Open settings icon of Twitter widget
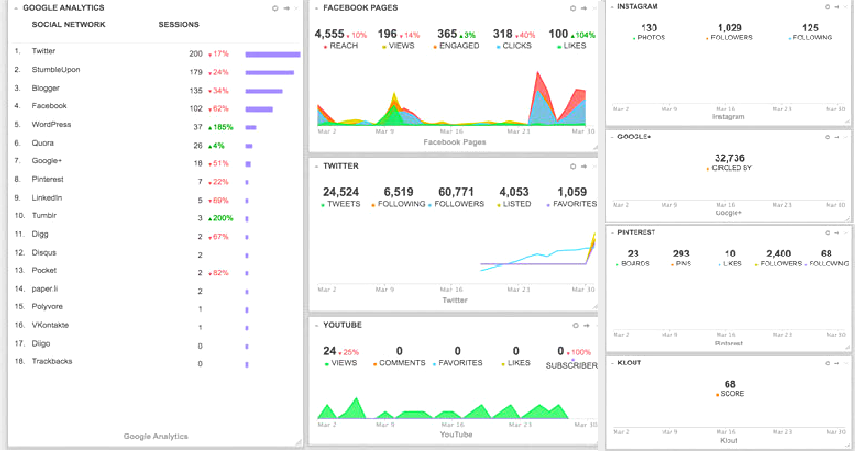The image size is (855, 451). tap(573, 166)
